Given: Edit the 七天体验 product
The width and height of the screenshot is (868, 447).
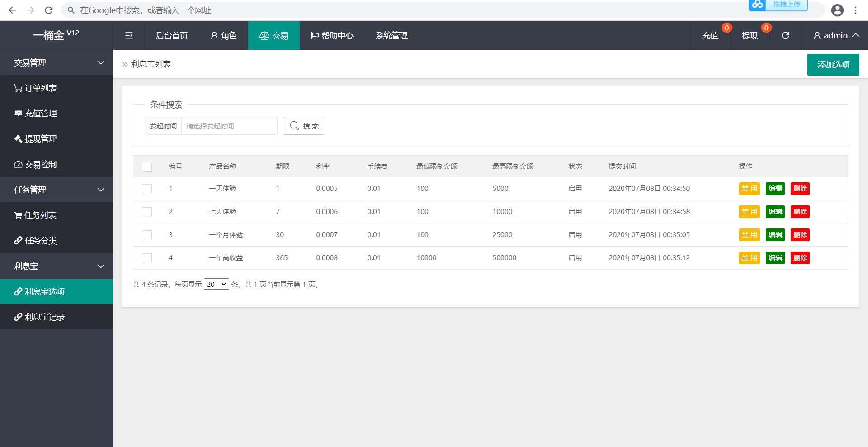Looking at the screenshot, I should (775, 212).
